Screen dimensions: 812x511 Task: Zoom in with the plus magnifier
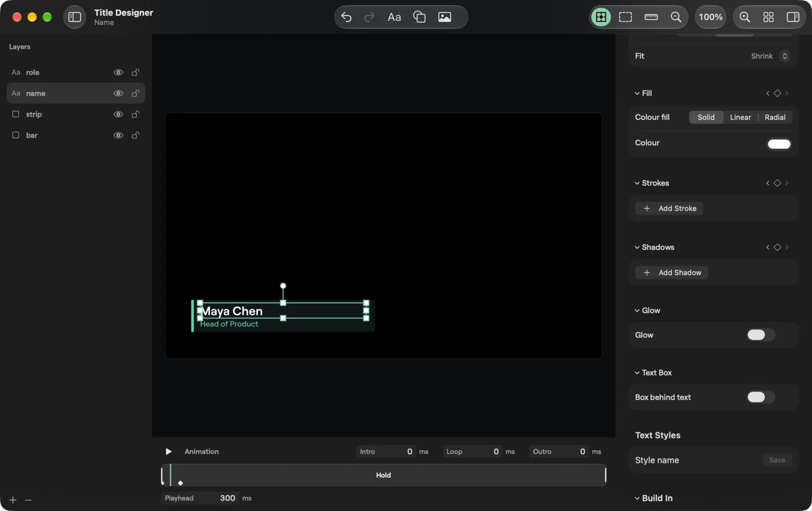[745, 17]
